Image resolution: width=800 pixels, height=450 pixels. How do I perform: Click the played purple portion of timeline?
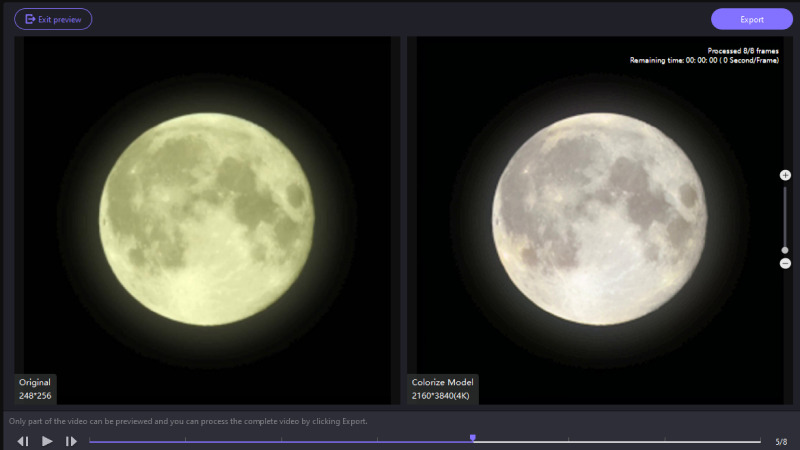(280, 441)
